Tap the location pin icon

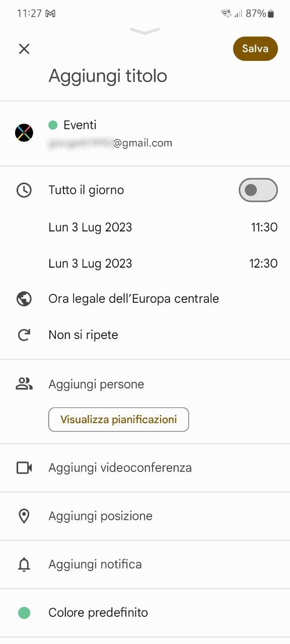tap(24, 516)
